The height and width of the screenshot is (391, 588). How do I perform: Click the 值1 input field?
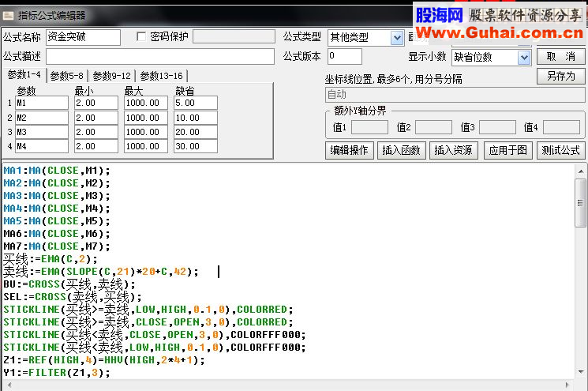[369, 128]
